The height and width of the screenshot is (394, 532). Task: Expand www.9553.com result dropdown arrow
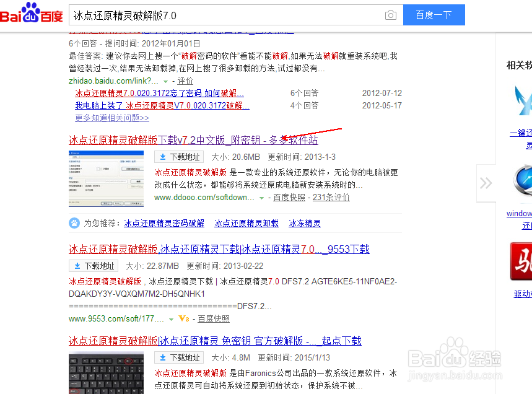tap(172, 319)
